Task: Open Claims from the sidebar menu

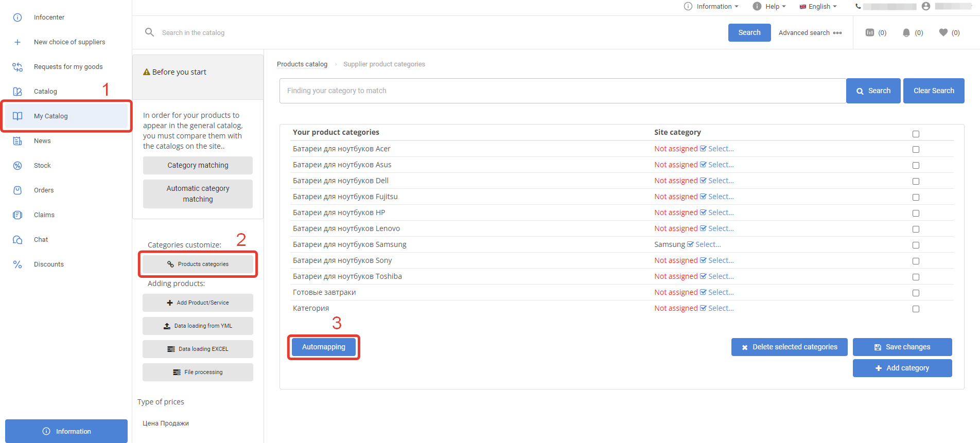Action: (x=44, y=215)
